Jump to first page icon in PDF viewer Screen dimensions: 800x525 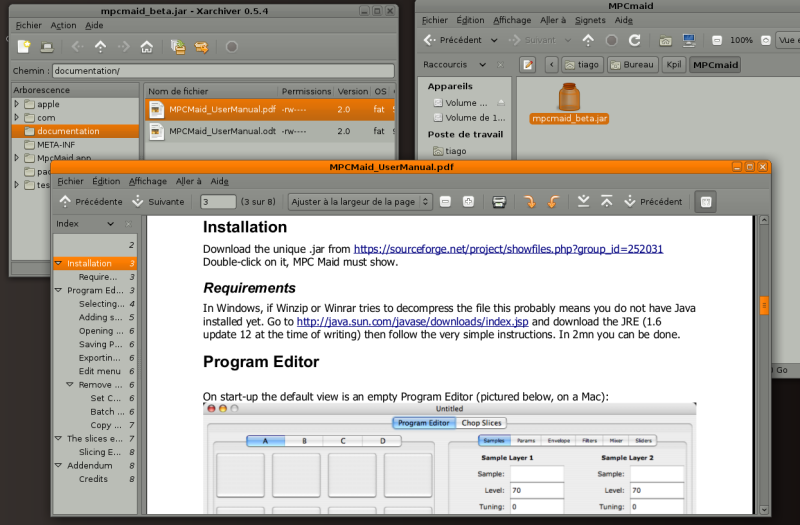[x=606, y=202]
